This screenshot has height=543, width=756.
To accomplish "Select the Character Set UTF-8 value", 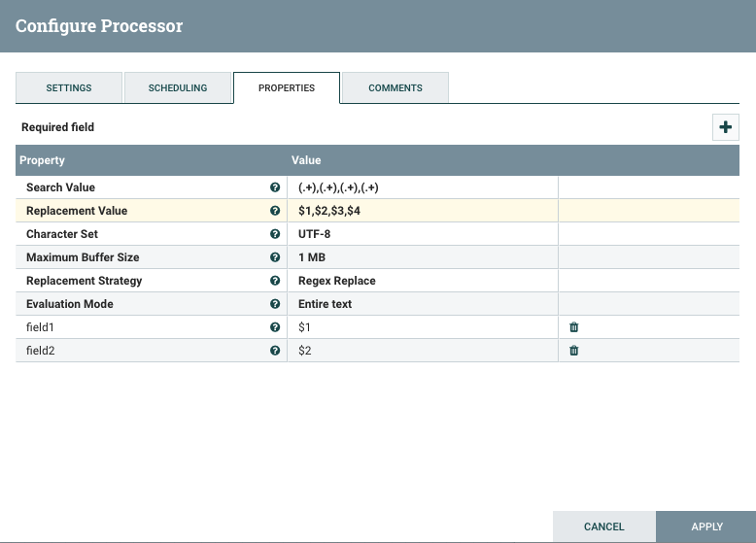I will point(422,234).
